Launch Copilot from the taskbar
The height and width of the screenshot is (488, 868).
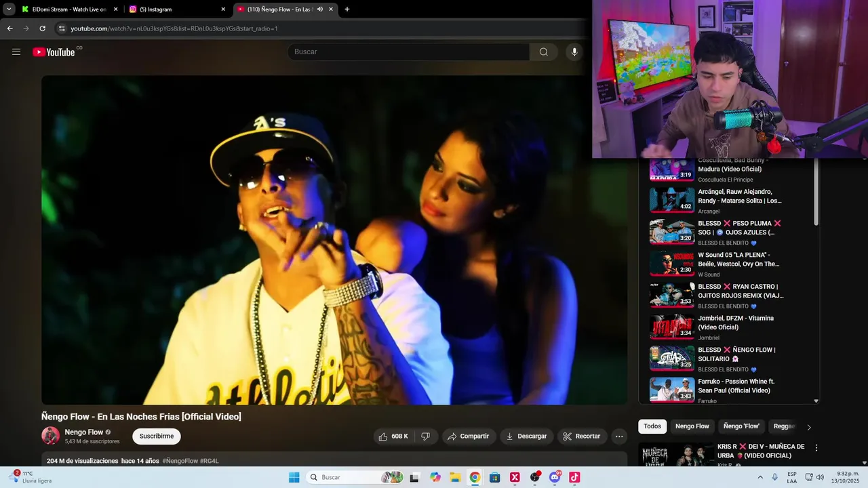435,477
